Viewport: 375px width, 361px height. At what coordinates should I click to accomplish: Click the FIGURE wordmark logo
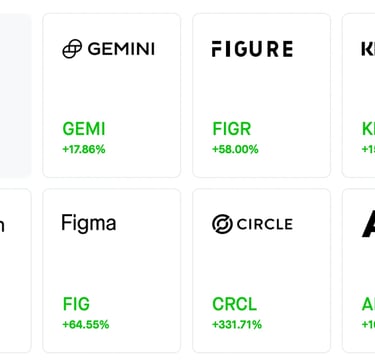[x=252, y=49]
